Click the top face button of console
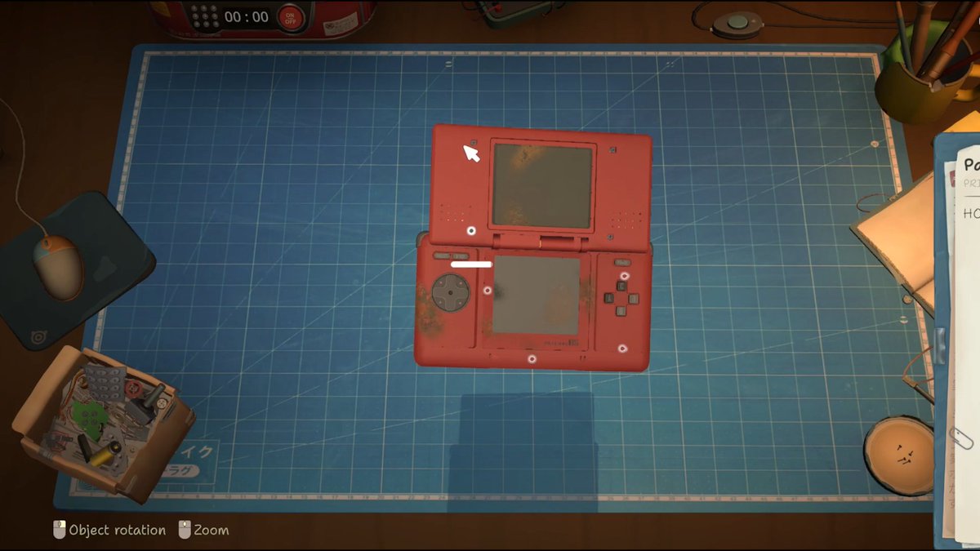The image size is (980, 551). [x=623, y=288]
